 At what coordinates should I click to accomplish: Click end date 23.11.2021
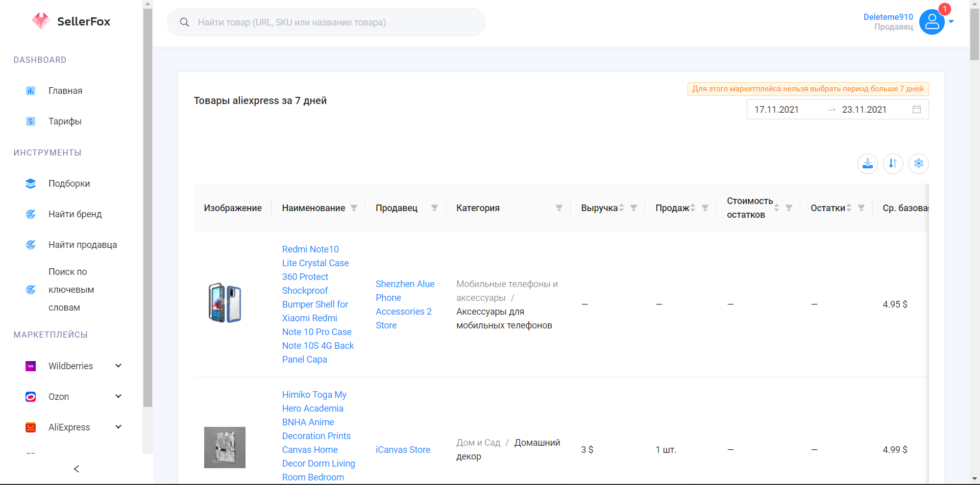click(x=864, y=110)
